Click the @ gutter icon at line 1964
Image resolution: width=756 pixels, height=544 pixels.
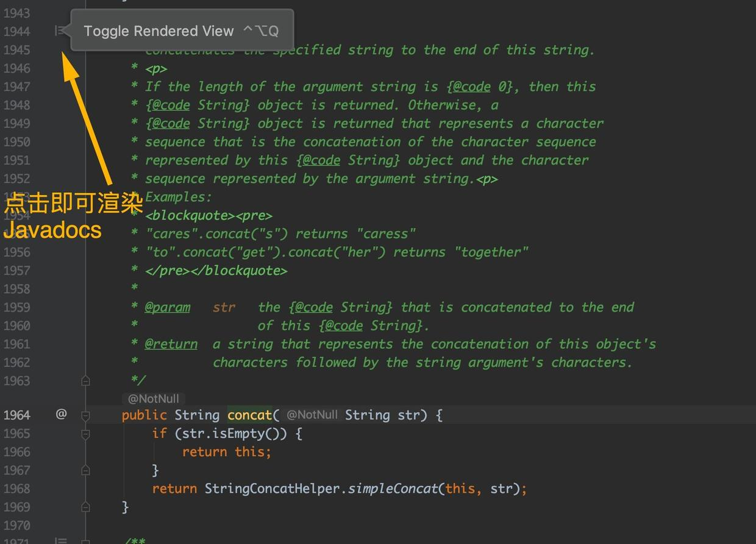tap(61, 414)
